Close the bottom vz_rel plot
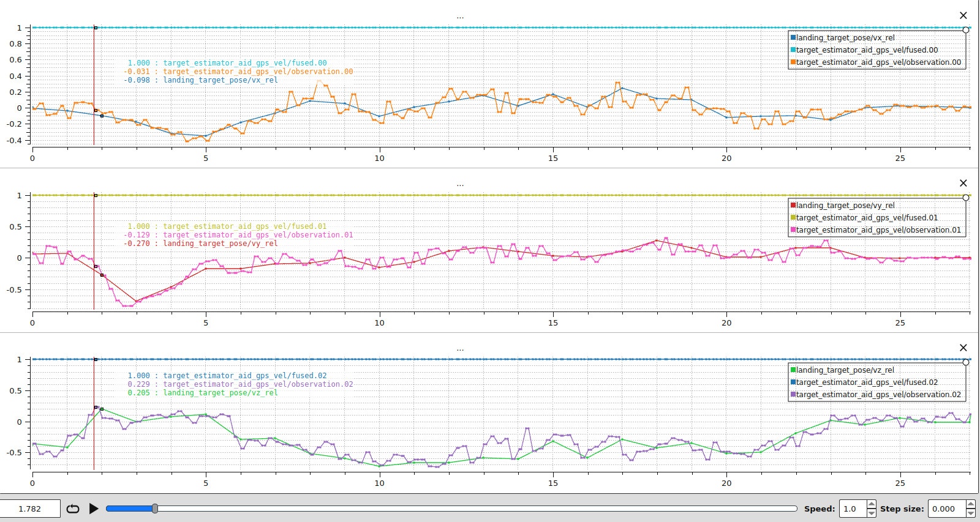This screenshot has width=980, height=522. (x=963, y=348)
